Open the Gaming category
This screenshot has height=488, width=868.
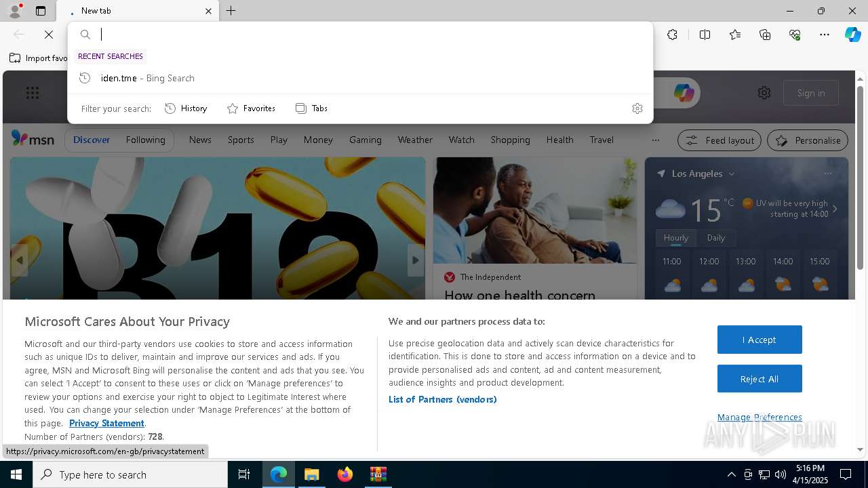coord(366,140)
